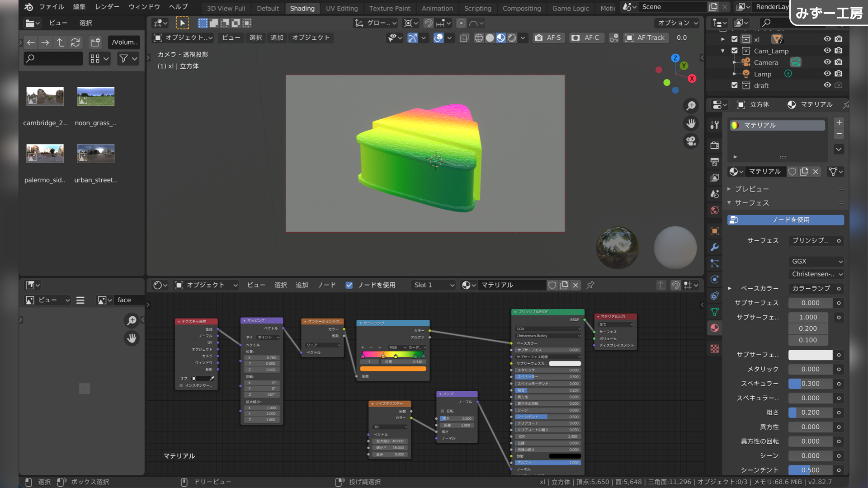
Task: Click the AF-C button
Action: click(585, 38)
